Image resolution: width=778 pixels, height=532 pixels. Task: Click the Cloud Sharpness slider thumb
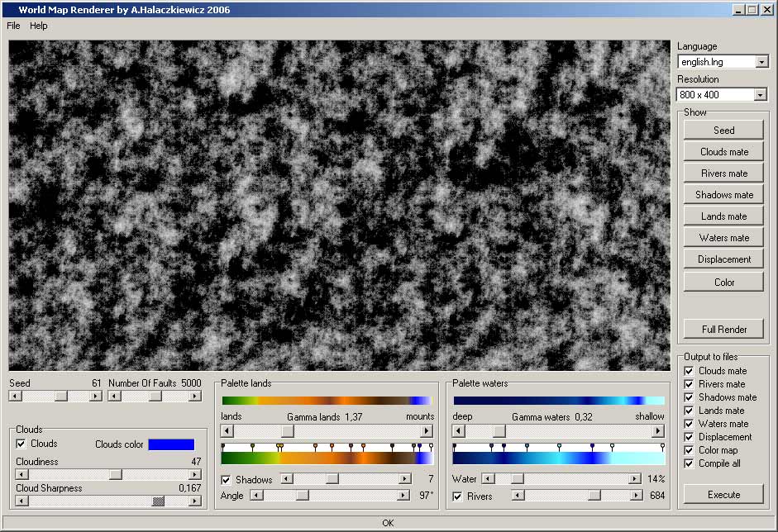158,501
